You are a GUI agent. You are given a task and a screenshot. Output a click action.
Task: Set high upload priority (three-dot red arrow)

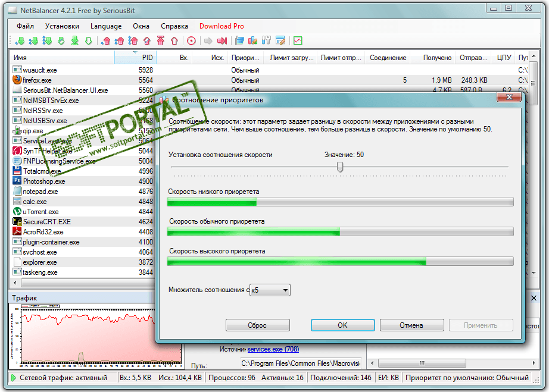[x=133, y=40]
